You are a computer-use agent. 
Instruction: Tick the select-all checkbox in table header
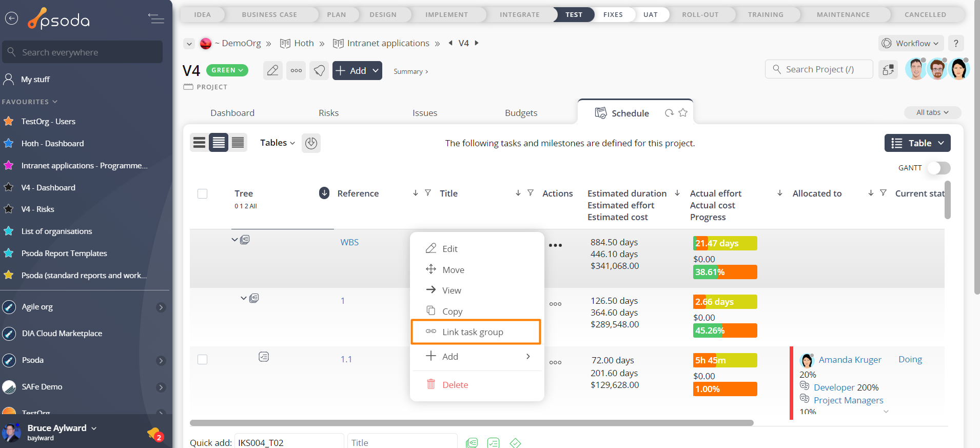tap(203, 193)
